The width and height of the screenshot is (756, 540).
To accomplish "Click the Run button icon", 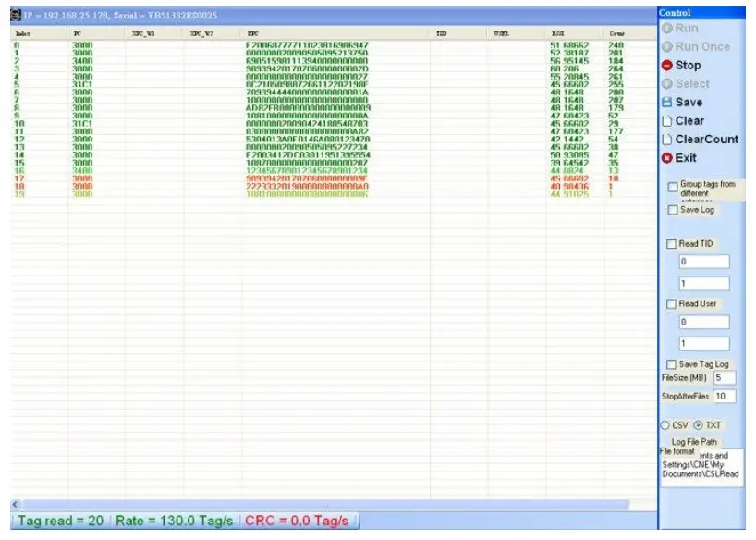I will point(666,29).
